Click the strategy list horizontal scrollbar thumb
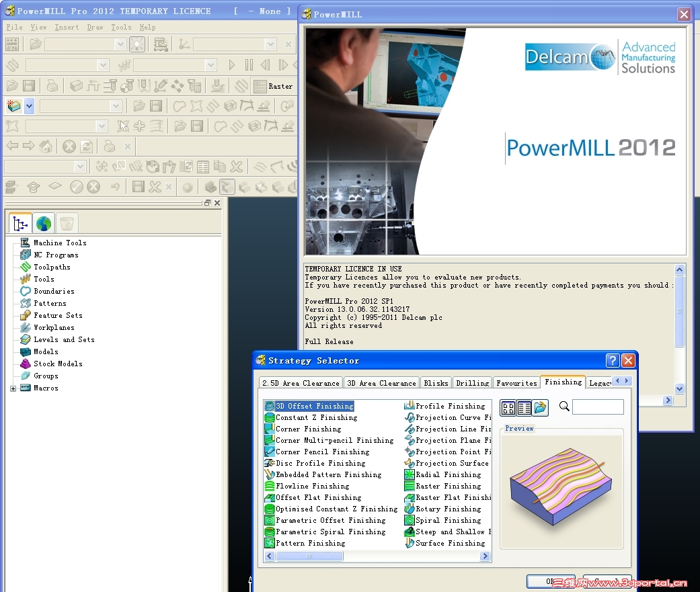700x592 pixels. point(309,556)
